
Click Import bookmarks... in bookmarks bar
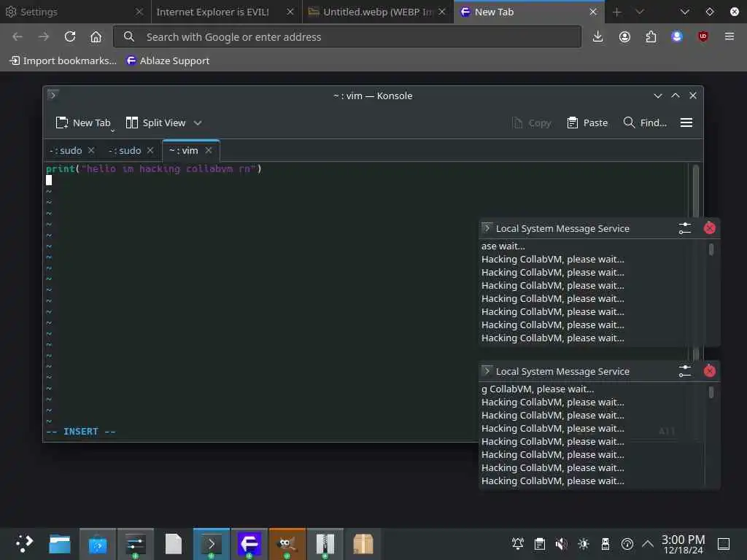click(63, 61)
